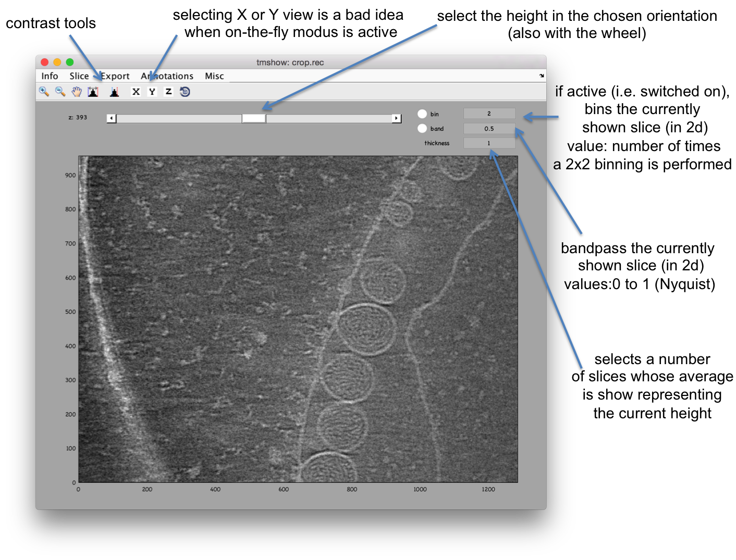Select the zoom out magnifier tool
Image resolution: width=736 pixels, height=560 pixels.
(60, 92)
